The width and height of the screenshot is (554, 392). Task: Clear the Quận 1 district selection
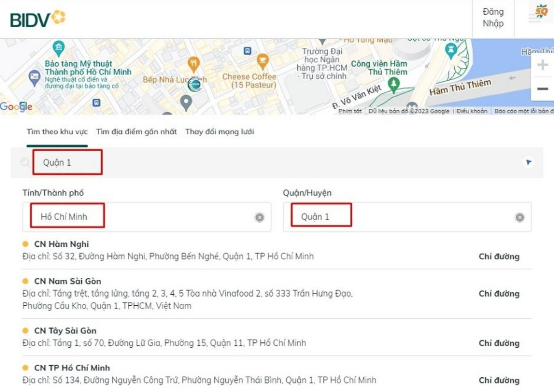pos(520,217)
